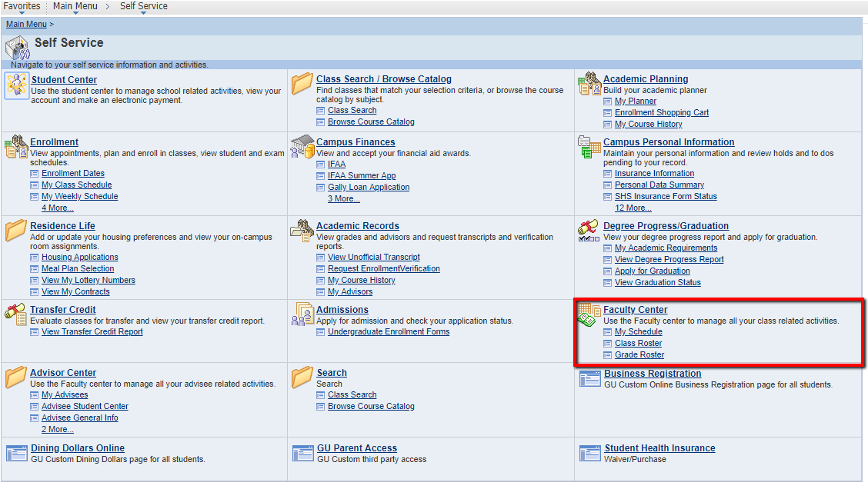Expand 12 More... under Campus Personal Information
Viewport: 868px width, 489px height.
pos(633,208)
